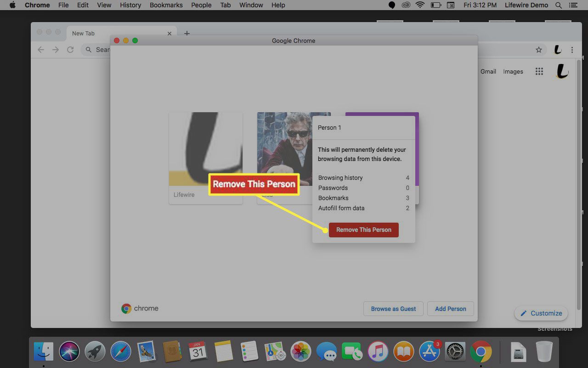Open Gmail link in Chrome window

488,71
